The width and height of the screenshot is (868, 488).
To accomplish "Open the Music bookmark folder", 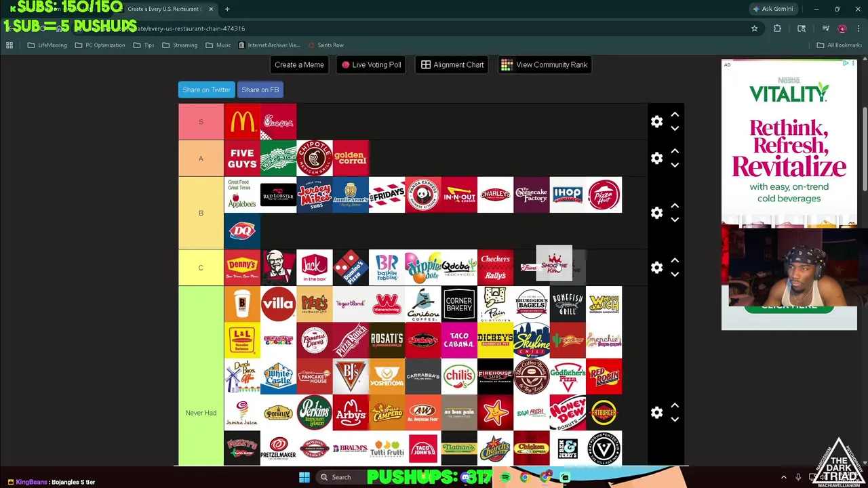I will pos(218,45).
